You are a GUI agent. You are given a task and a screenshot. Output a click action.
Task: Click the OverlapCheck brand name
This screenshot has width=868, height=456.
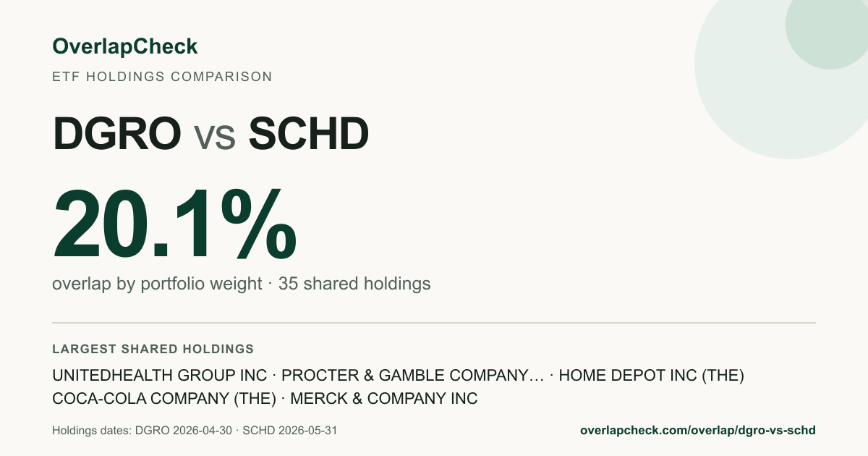[x=124, y=46]
